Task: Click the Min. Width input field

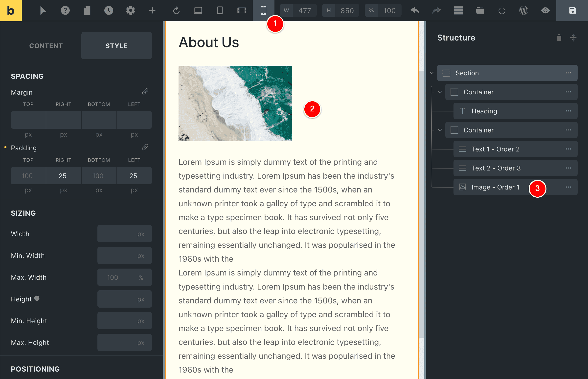Action: pos(124,255)
